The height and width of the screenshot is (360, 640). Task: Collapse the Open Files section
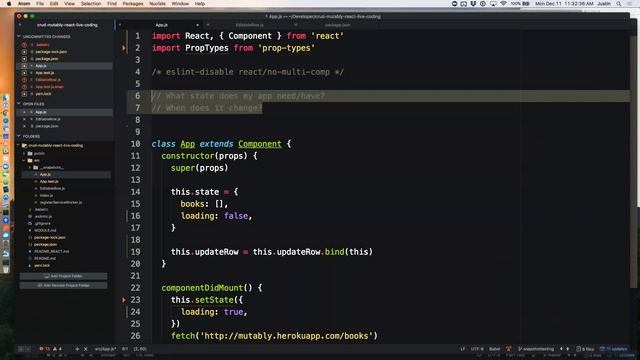[19, 104]
